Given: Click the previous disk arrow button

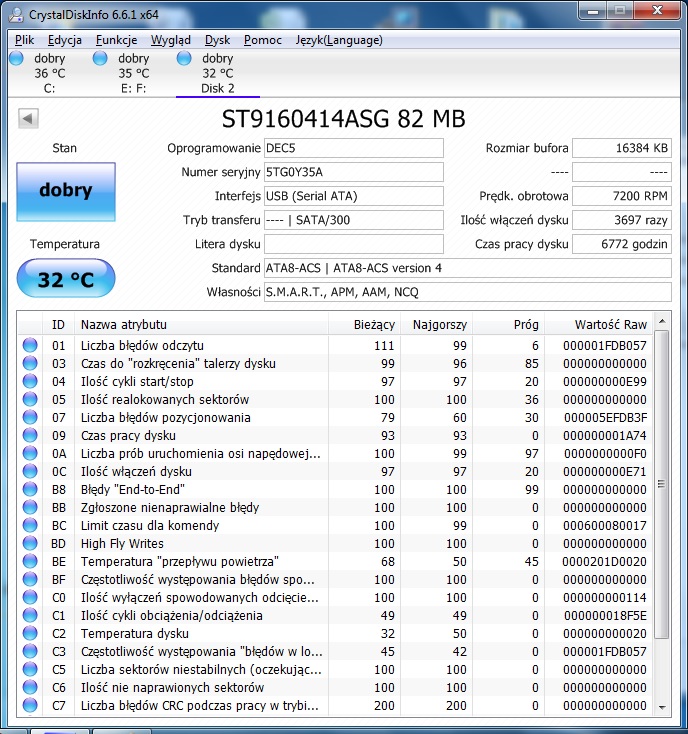Looking at the screenshot, I should point(28,118).
